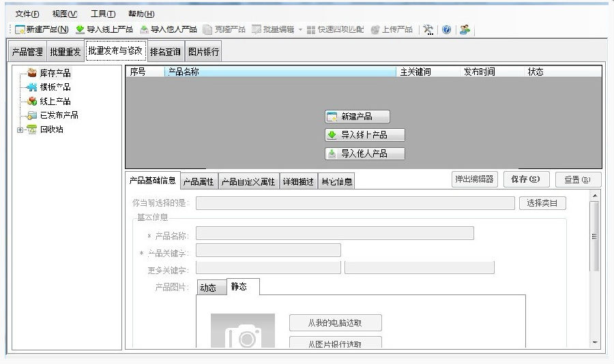The image size is (614, 364).
Task: Switch to the 图片银行 tab
Action: click(x=203, y=51)
